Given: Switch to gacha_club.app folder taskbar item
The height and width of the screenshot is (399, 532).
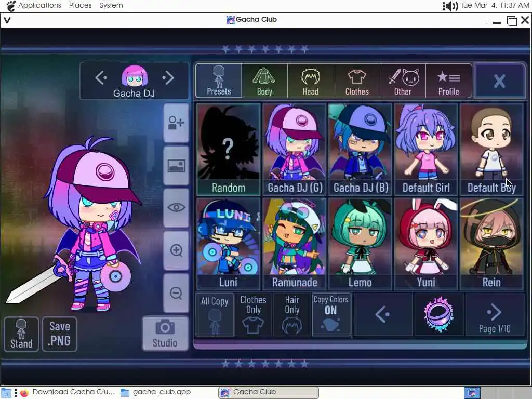Looking at the screenshot, I should pos(156,392).
